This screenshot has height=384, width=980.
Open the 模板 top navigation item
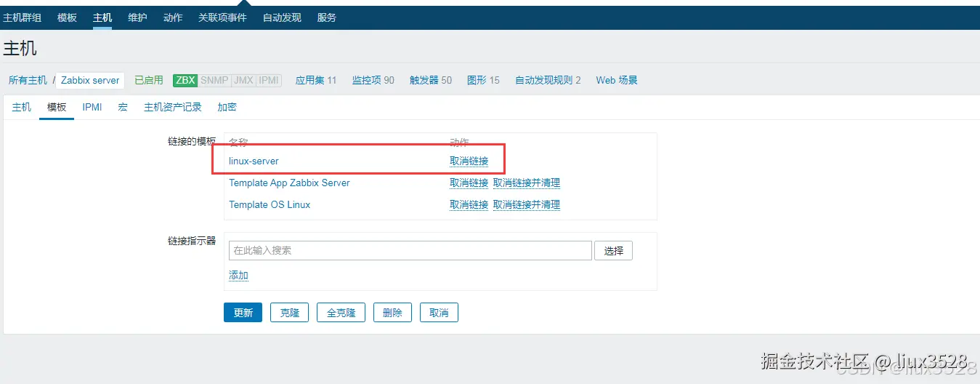pos(67,17)
